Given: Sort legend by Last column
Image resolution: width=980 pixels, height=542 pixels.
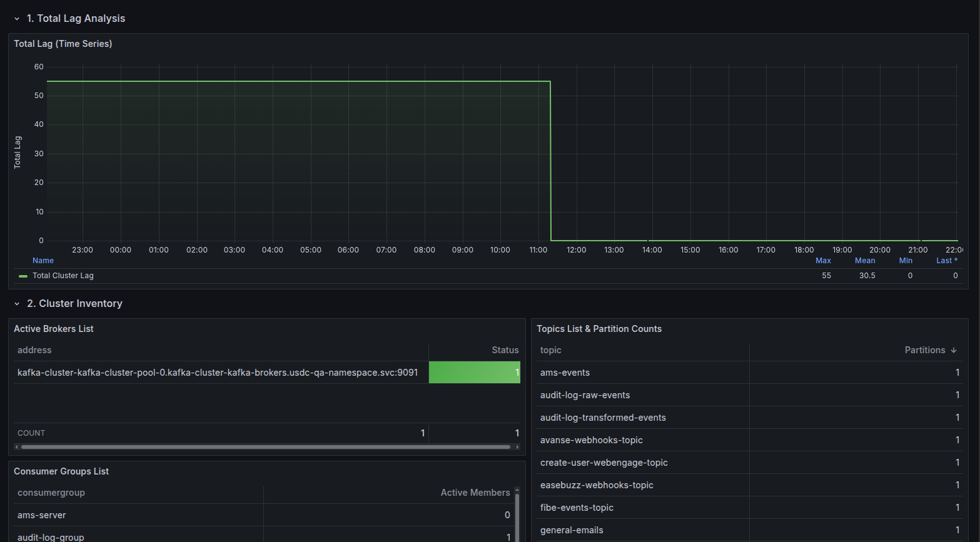Looking at the screenshot, I should pyautogui.click(x=946, y=261).
